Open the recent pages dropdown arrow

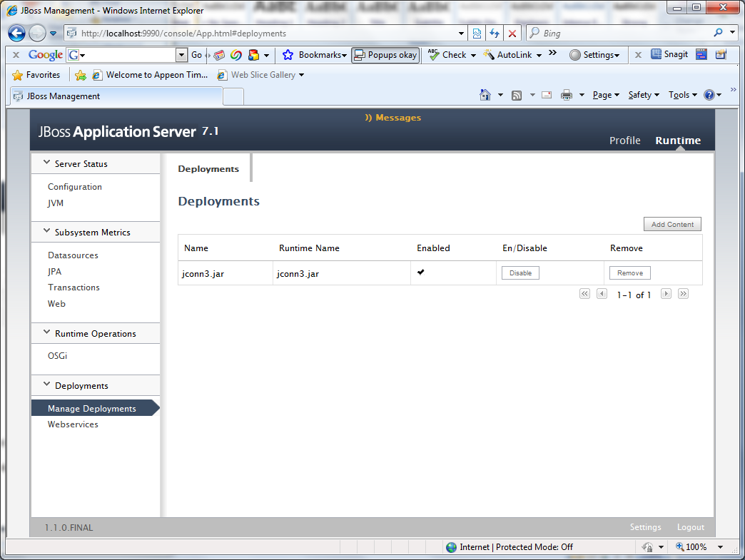[54, 34]
